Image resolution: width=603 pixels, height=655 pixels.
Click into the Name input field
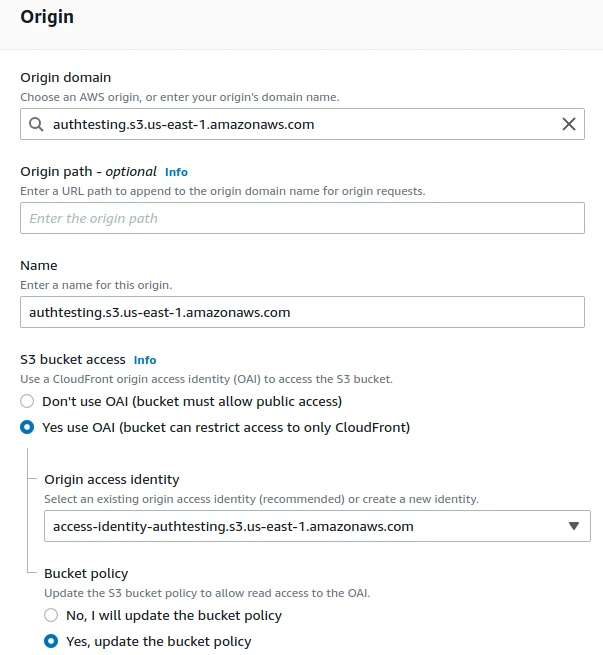coord(302,312)
